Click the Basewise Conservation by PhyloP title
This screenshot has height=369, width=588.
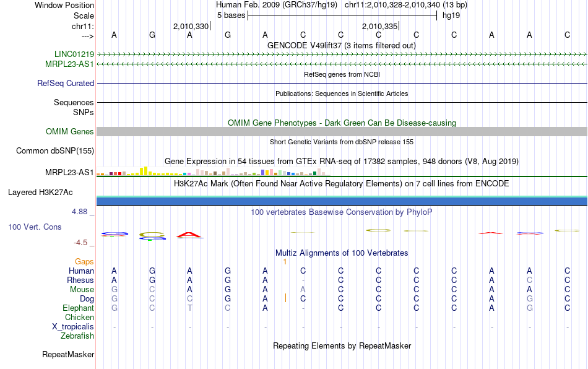342,212
